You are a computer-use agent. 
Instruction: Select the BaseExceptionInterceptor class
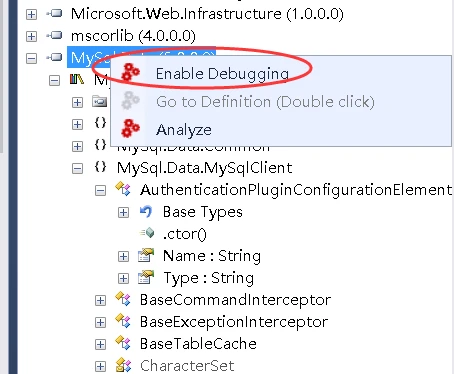[x=234, y=322]
